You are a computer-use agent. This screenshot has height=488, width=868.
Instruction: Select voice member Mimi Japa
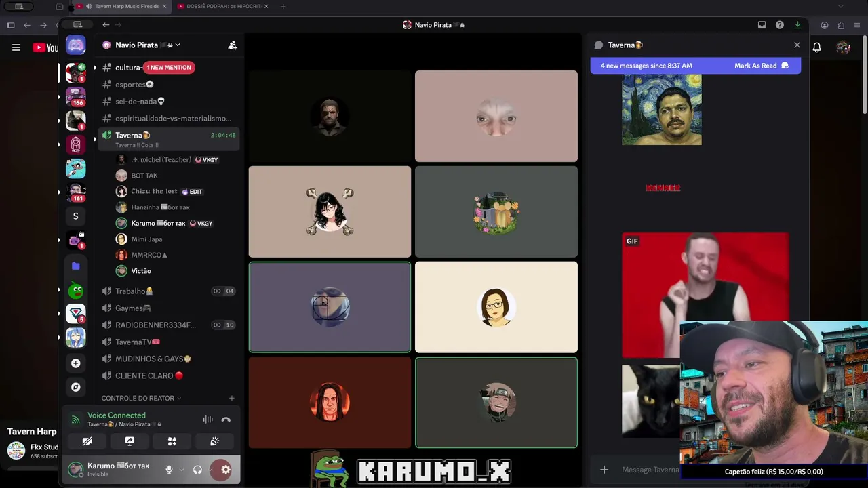176,239
